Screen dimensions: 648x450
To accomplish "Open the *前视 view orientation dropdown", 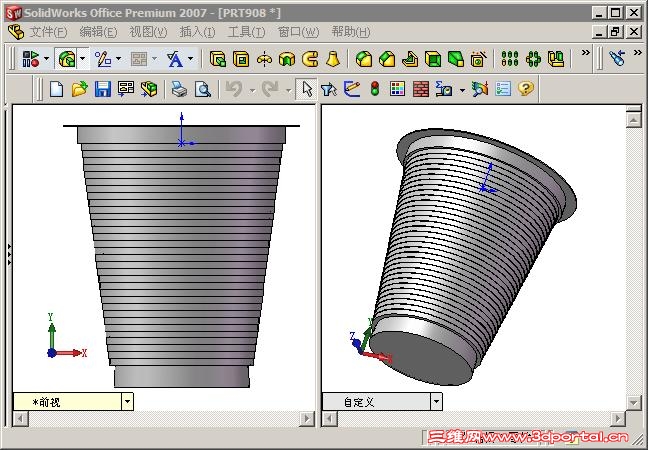I will pyautogui.click(x=127, y=401).
